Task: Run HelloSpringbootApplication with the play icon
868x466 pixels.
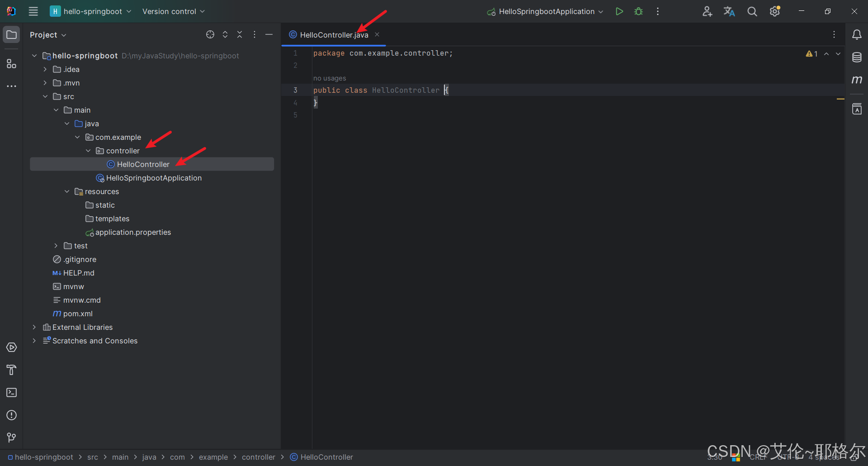Action: point(619,11)
